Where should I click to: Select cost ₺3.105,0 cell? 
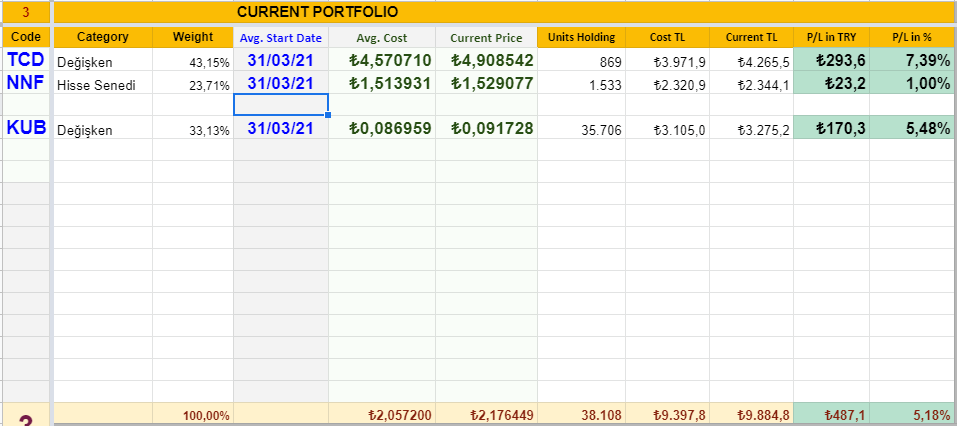pos(667,128)
